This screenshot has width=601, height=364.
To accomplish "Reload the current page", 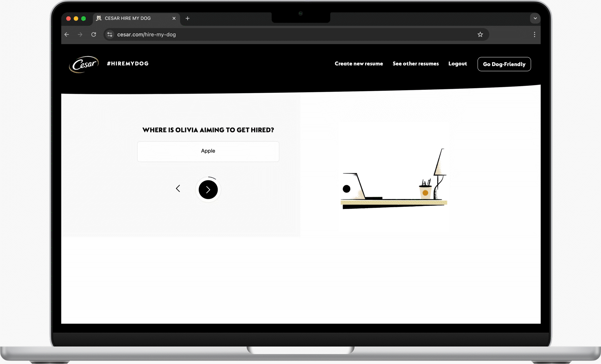I will click(94, 34).
